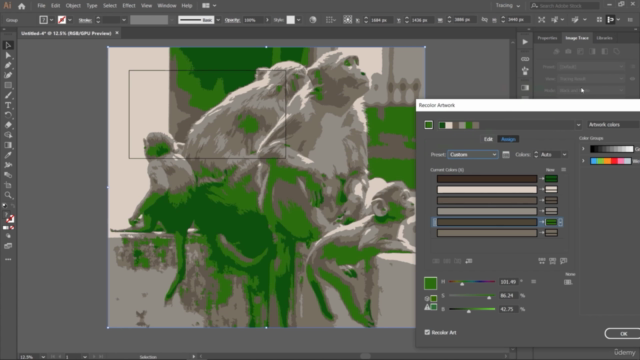Expand the second bright color group
Screen dimensions: 640x360
(583, 161)
